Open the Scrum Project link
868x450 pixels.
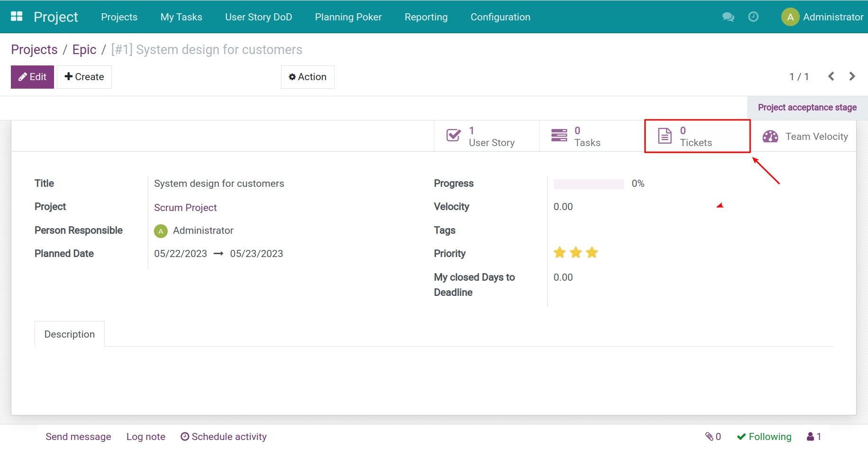(185, 207)
